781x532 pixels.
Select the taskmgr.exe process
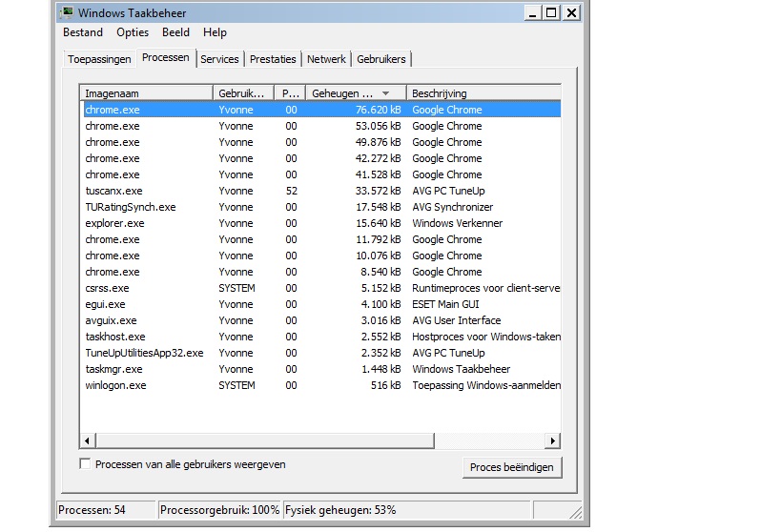321,369
